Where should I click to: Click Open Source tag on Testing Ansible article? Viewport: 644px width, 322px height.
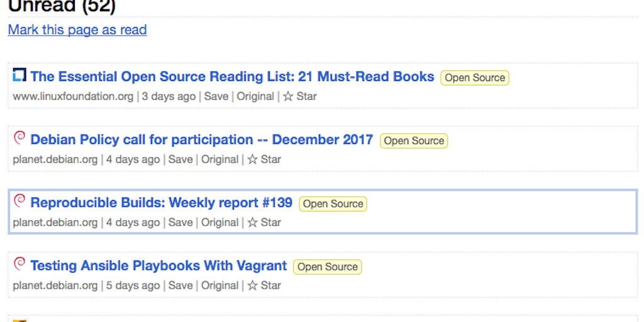click(x=327, y=267)
